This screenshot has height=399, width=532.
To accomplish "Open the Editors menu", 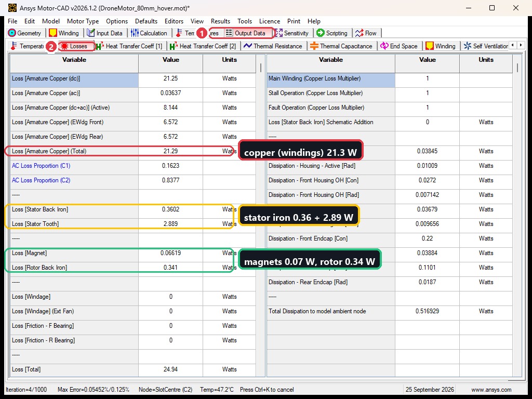I will click(174, 21).
